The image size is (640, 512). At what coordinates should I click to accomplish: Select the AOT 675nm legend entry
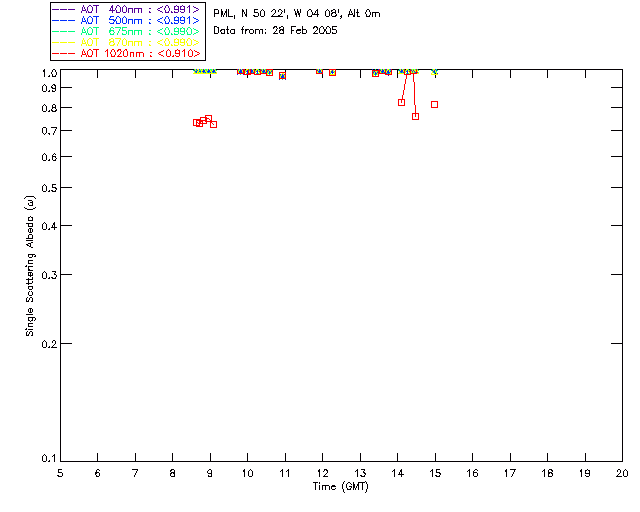tap(126, 31)
